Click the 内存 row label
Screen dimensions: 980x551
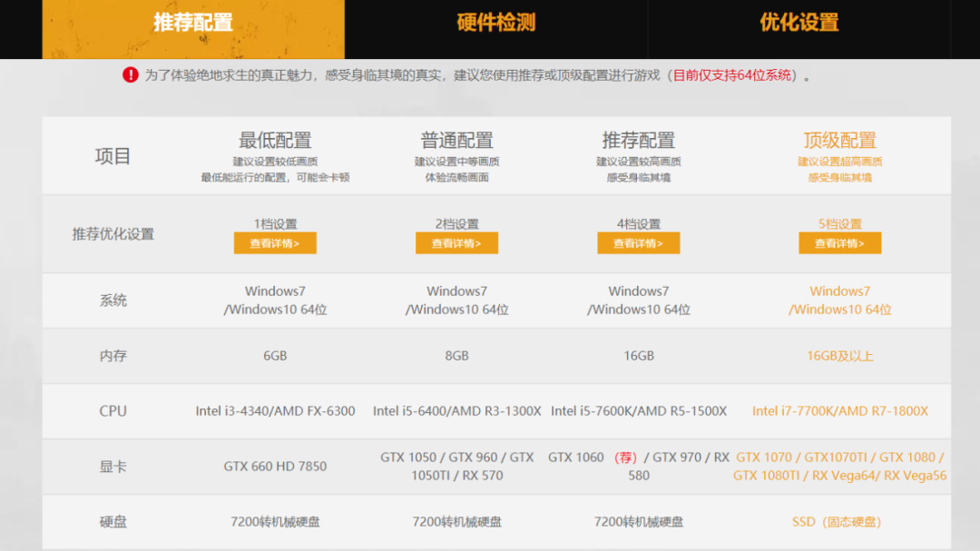click(x=113, y=356)
